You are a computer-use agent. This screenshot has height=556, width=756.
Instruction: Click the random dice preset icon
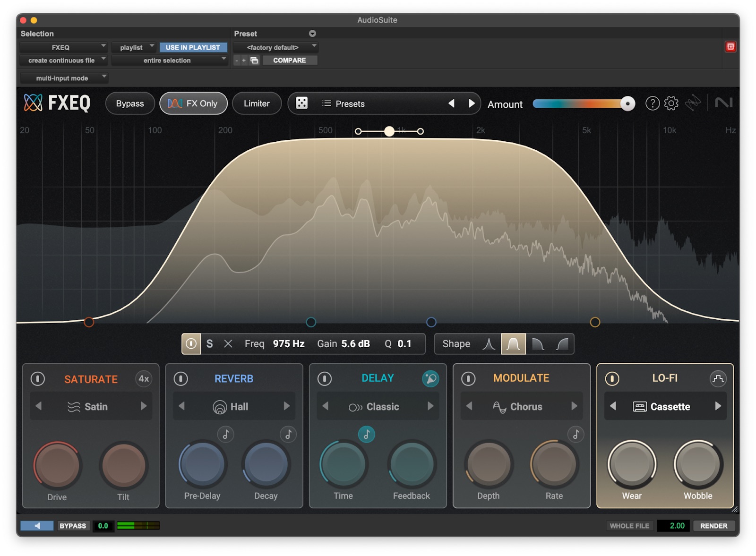[x=301, y=103]
